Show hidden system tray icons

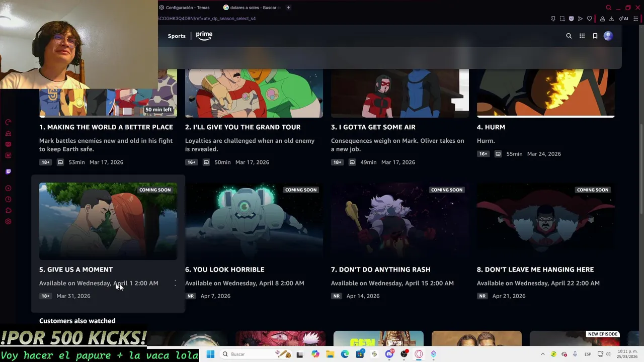pyautogui.click(x=542, y=354)
